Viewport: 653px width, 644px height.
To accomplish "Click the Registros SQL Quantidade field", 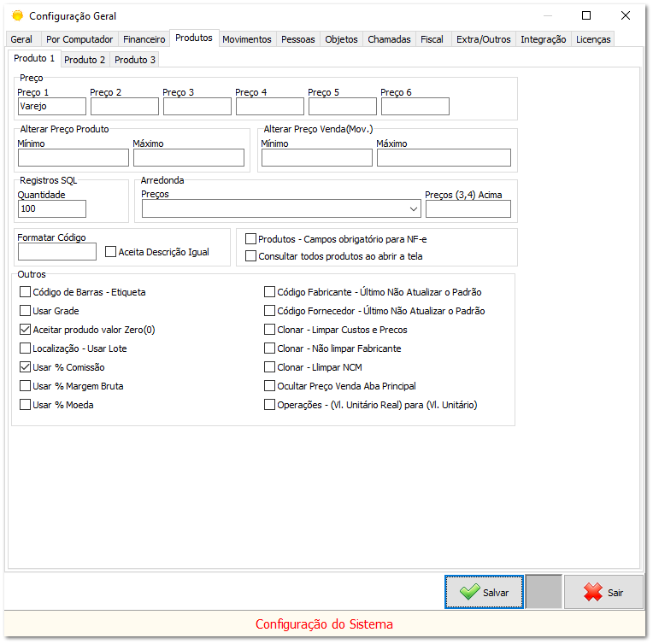I will point(52,208).
